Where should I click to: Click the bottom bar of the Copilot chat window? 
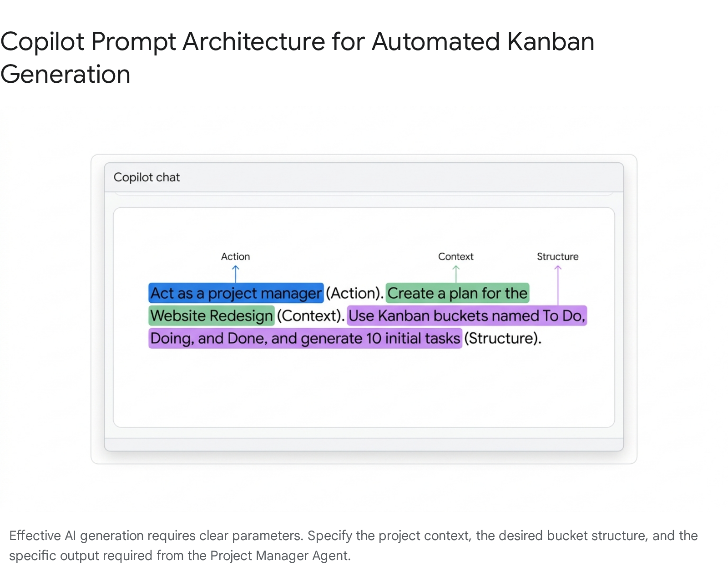click(364, 444)
